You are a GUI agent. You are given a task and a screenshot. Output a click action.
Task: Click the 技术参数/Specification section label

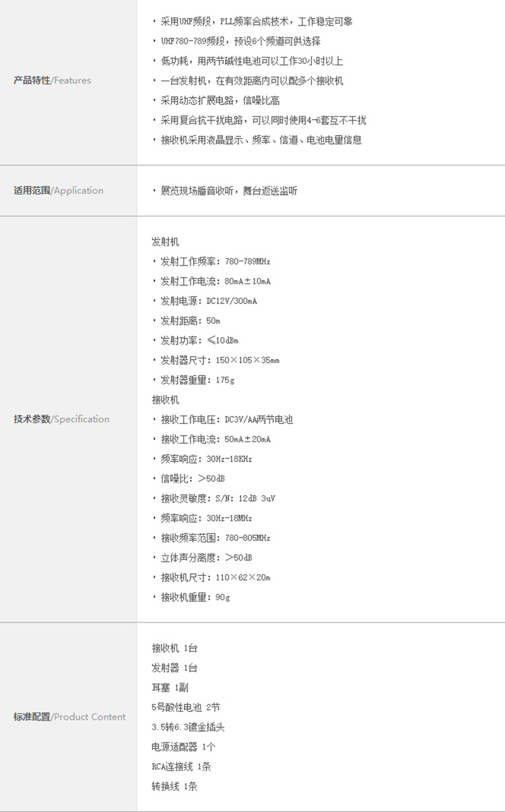click(x=61, y=419)
